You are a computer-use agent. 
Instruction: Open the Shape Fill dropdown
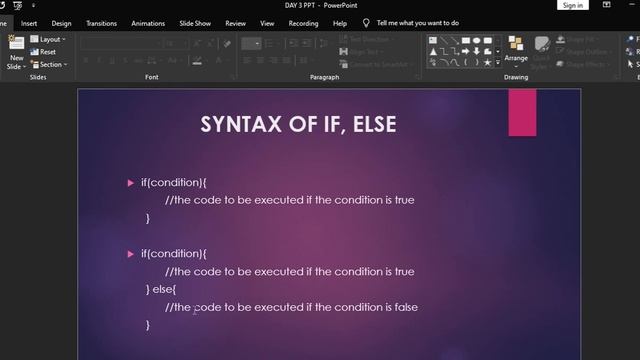point(578,39)
